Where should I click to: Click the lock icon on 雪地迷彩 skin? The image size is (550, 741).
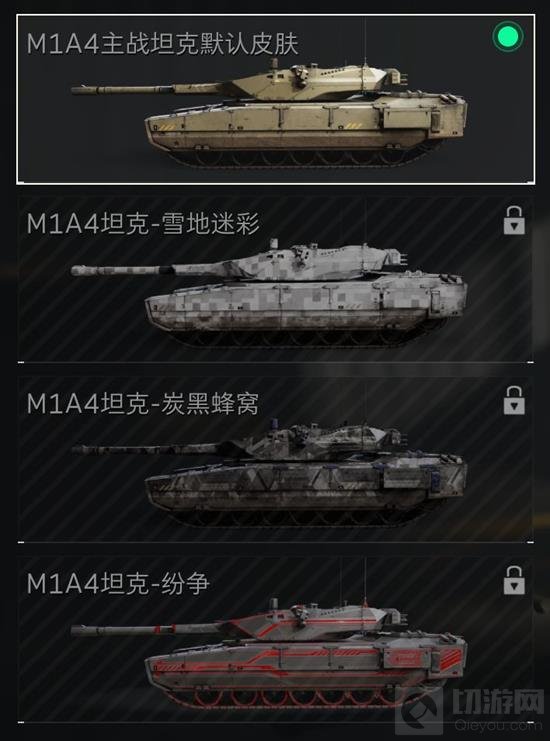[x=514, y=221]
